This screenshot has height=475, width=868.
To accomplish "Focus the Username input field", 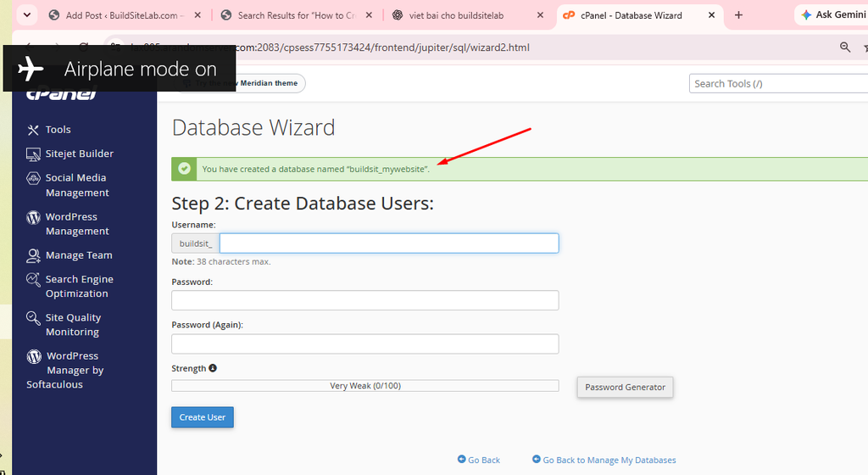I will pos(389,243).
